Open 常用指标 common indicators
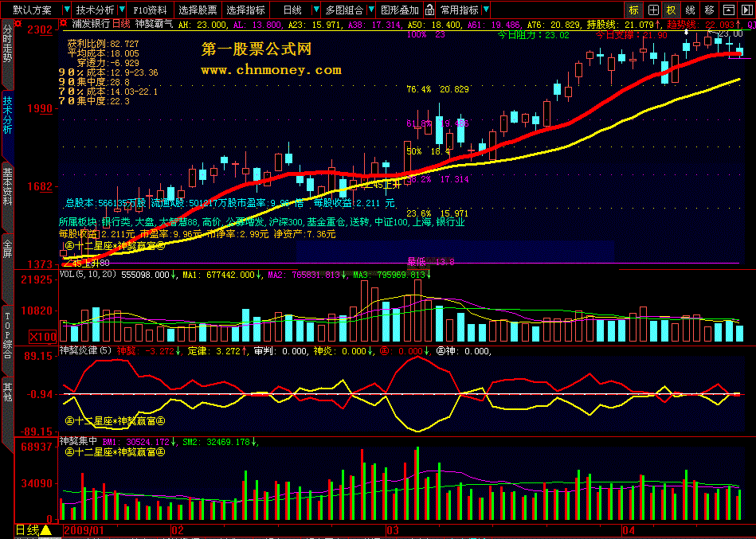756x539 pixels. coord(460,10)
